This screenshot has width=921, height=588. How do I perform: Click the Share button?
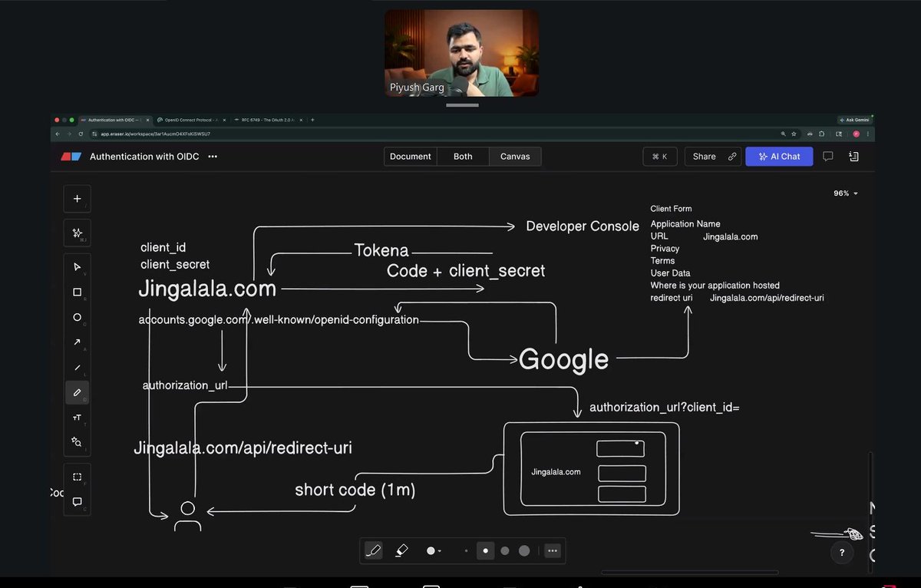click(713, 157)
